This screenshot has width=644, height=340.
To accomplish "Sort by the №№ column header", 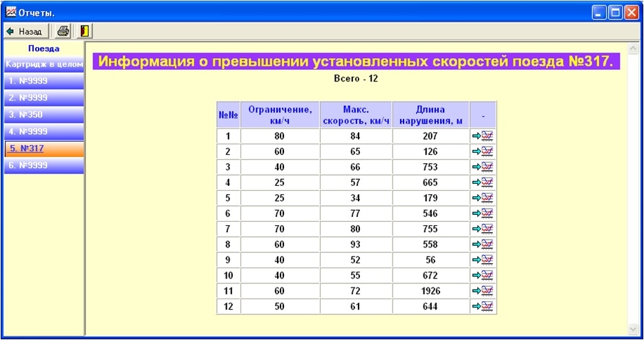I will (228, 115).
